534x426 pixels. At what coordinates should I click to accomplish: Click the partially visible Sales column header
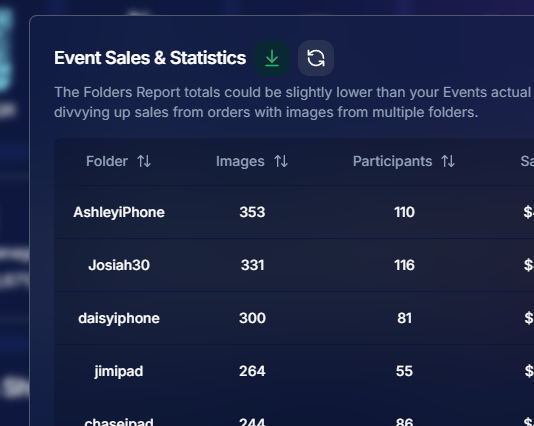click(527, 161)
